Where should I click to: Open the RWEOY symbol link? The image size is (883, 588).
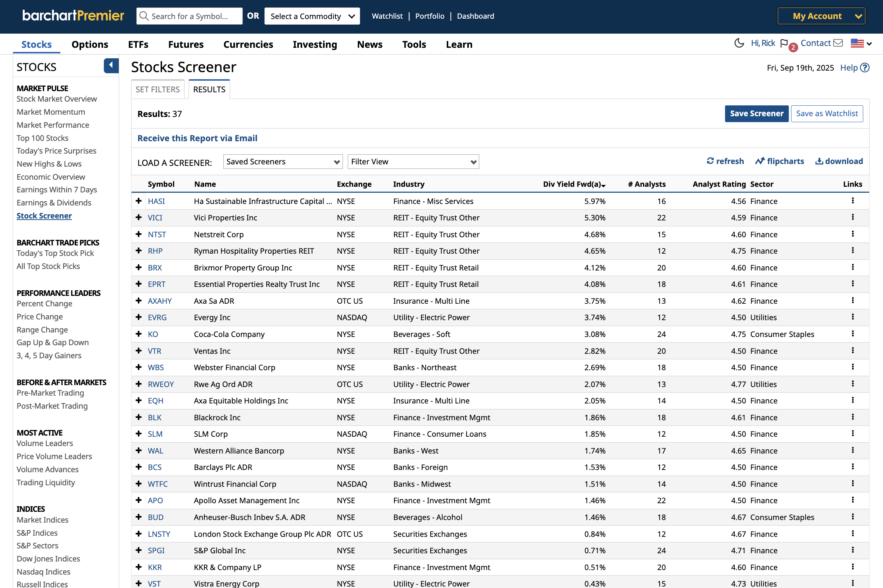pyautogui.click(x=161, y=384)
